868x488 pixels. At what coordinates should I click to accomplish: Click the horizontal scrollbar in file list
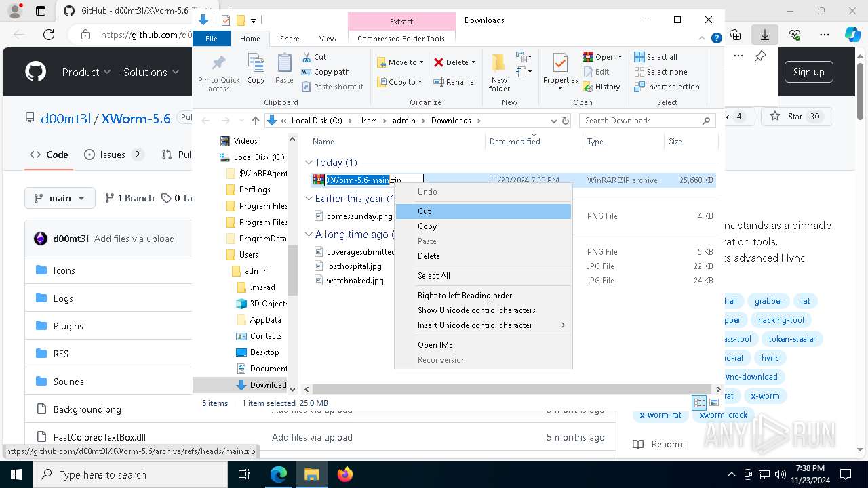point(512,390)
